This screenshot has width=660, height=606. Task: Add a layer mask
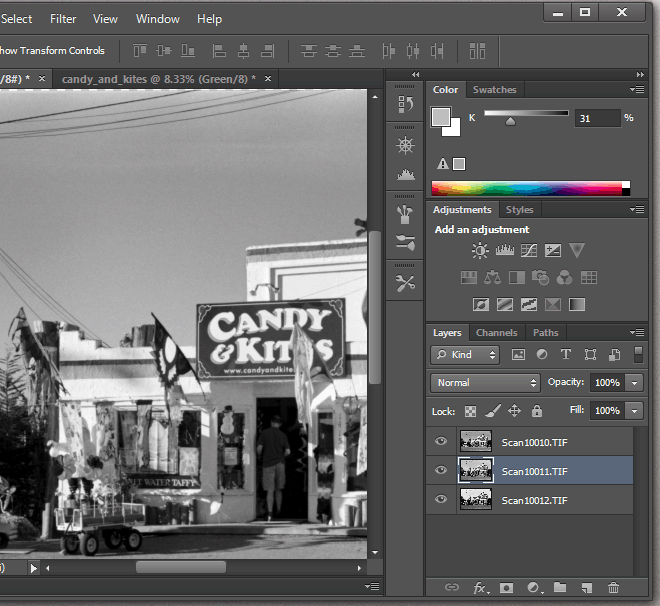[x=506, y=587]
